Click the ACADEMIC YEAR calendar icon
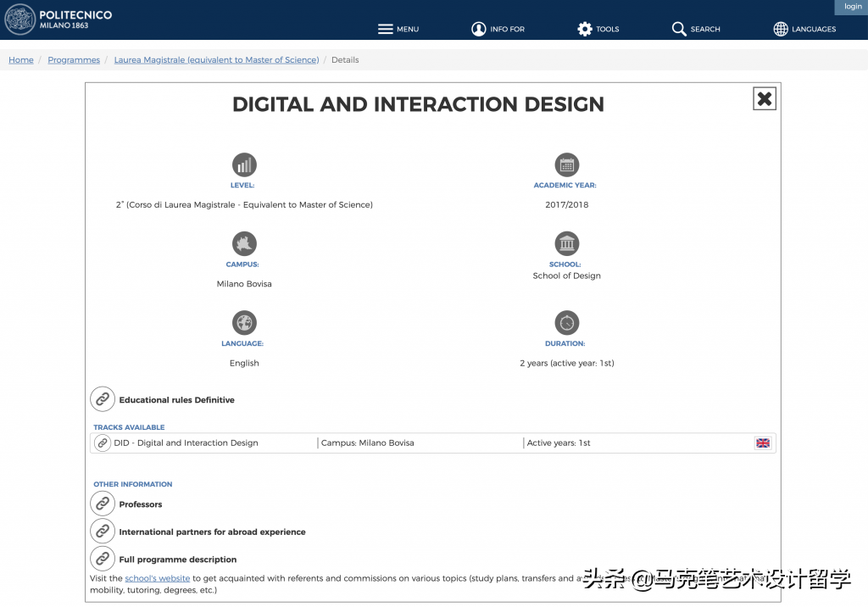This screenshot has height=607, width=868. point(566,165)
